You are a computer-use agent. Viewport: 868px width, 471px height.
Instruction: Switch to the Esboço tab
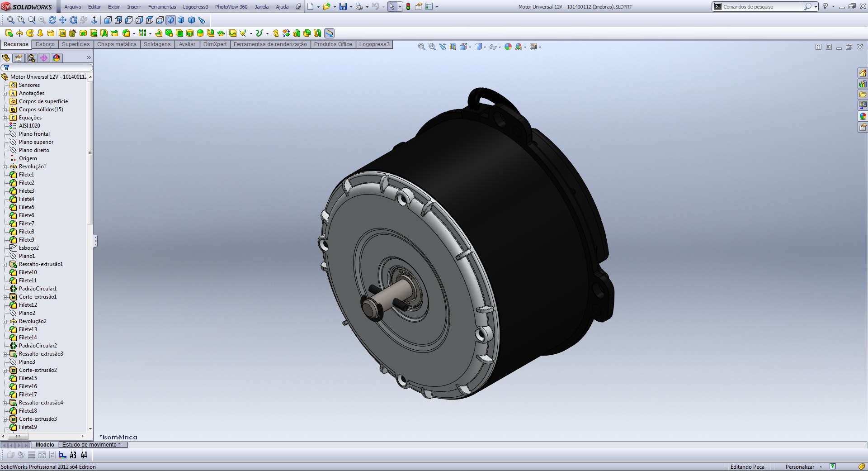(x=45, y=44)
